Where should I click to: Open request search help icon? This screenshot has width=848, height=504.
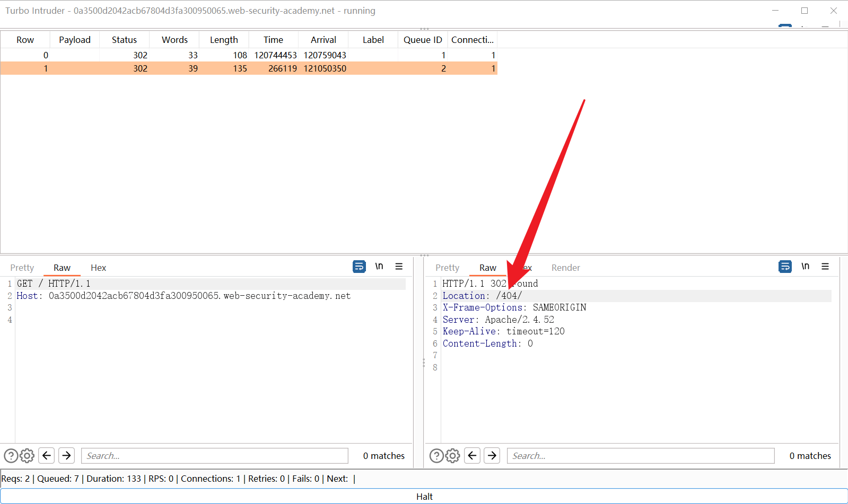(11, 456)
